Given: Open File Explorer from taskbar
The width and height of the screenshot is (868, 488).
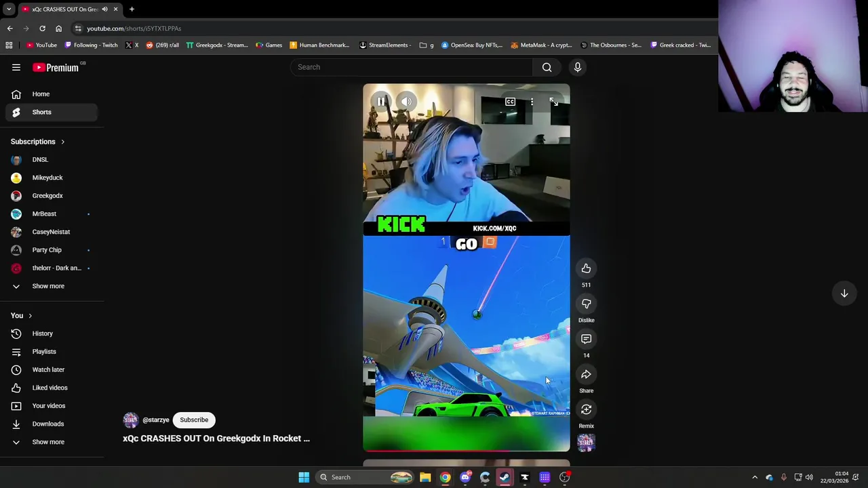Looking at the screenshot, I should 425,477.
